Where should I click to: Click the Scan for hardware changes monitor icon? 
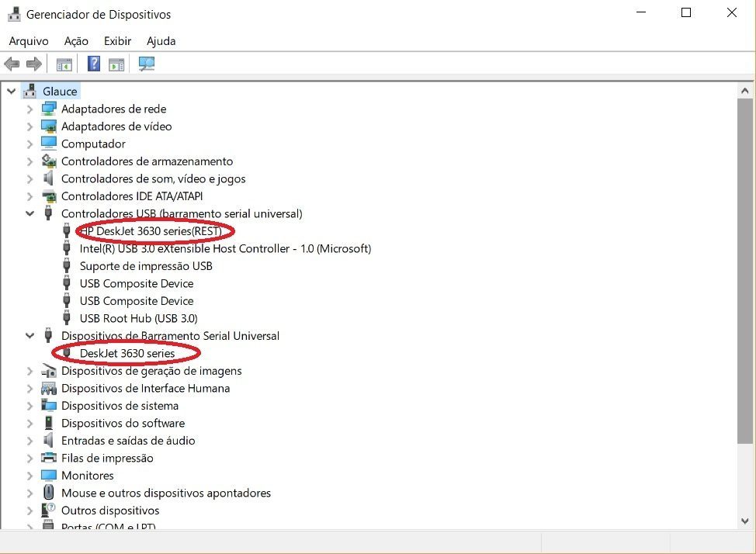[147, 64]
